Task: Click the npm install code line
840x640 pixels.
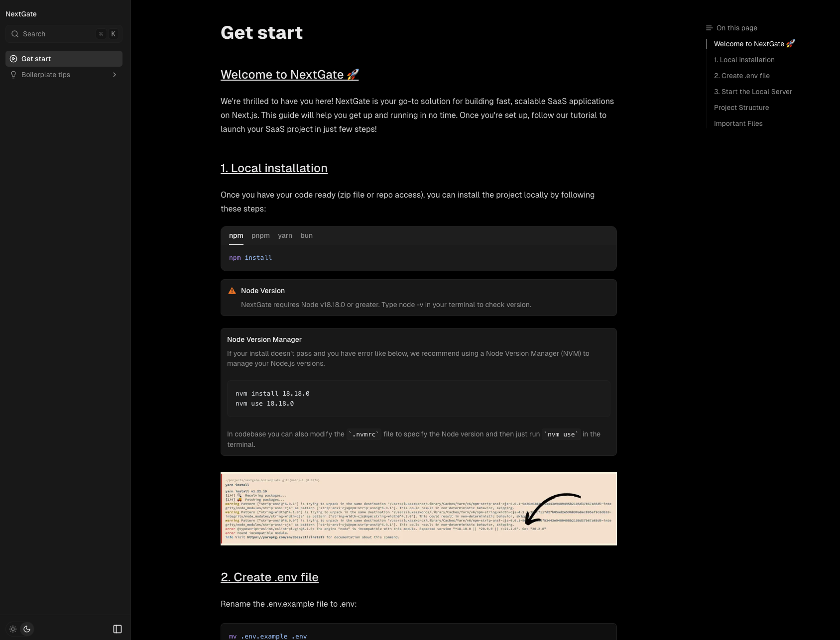Action: tap(250, 258)
